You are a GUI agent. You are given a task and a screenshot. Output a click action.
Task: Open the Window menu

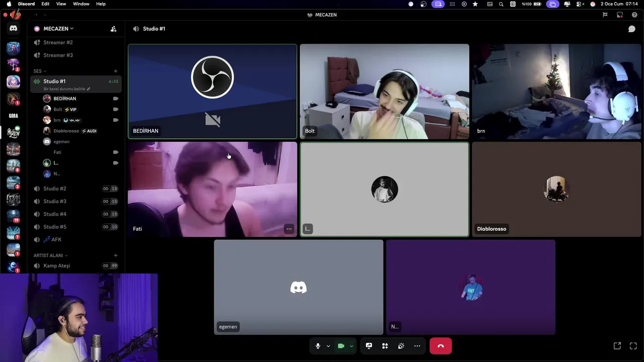click(81, 4)
